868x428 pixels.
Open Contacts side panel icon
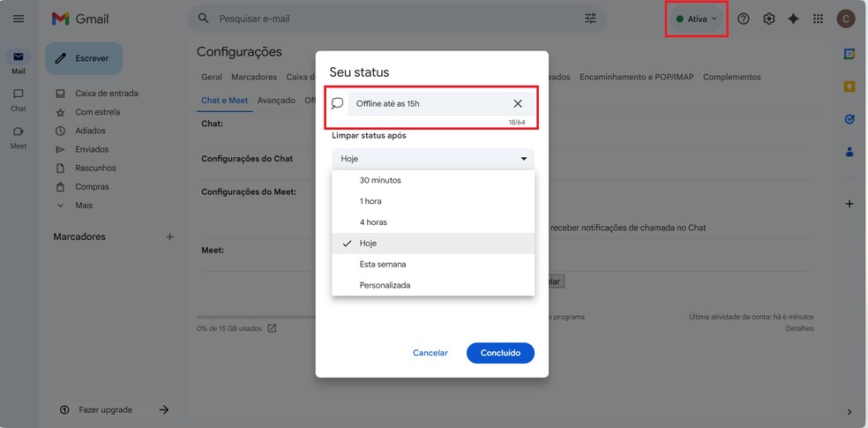coord(849,152)
